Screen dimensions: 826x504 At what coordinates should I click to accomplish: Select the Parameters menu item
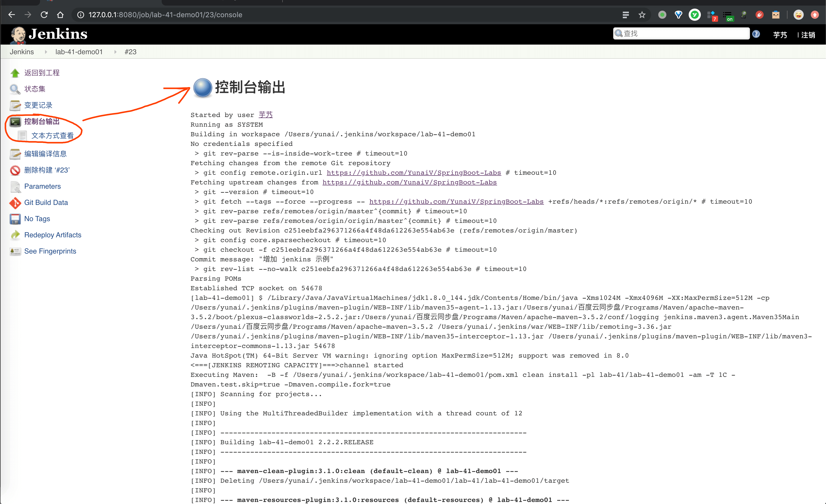pyautogui.click(x=43, y=186)
